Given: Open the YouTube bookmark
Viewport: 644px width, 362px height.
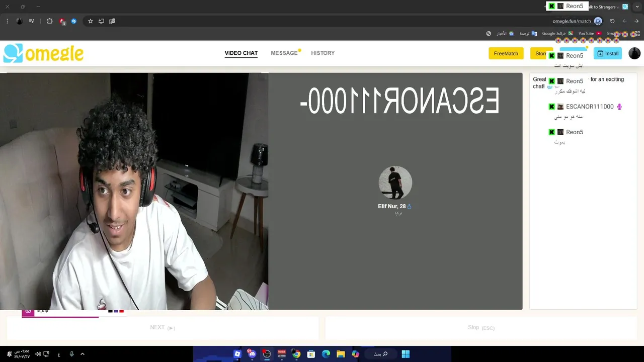Looking at the screenshot, I should point(589,34).
